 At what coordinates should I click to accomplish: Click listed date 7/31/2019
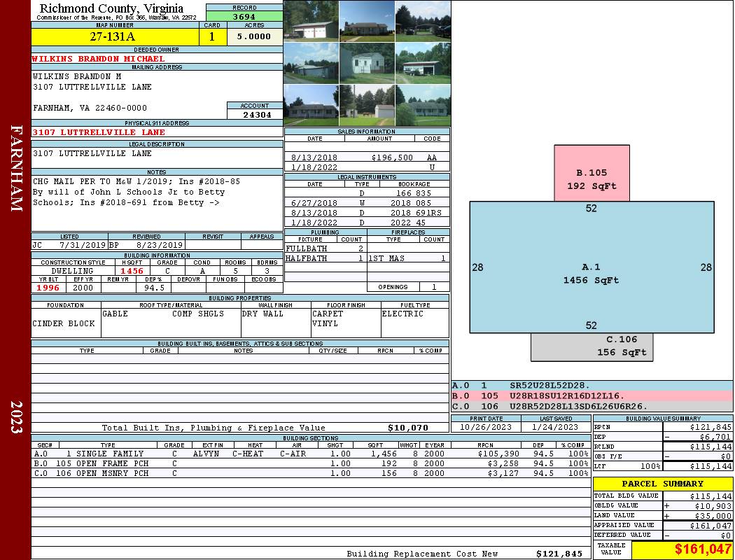pos(83,245)
